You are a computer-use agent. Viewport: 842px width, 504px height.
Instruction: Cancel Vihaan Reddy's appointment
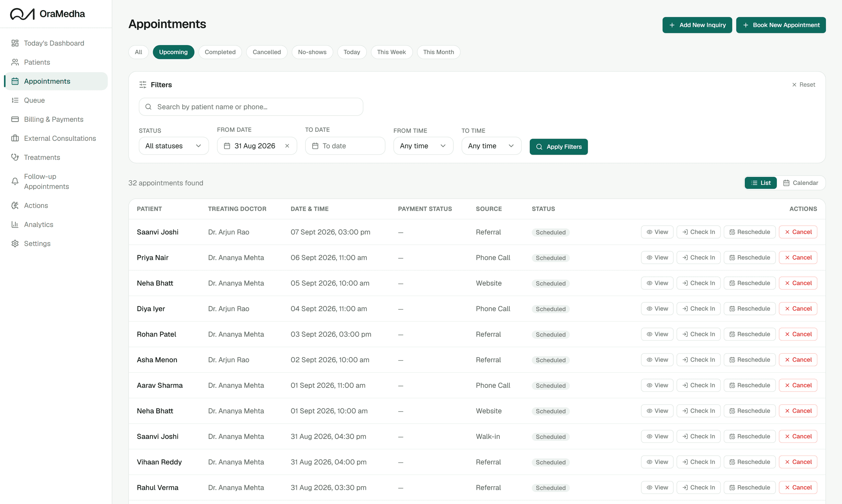(x=798, y=462)
